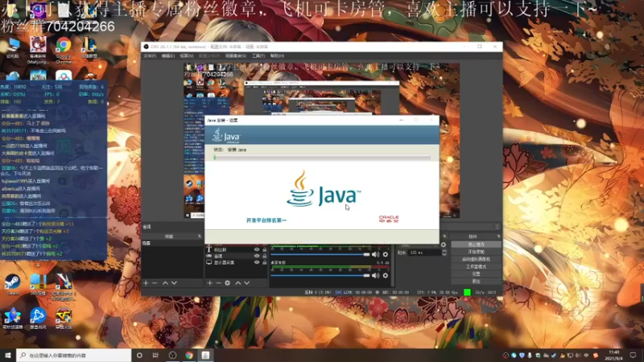Remove the selected source with minus icon
This screenshot has height=362, width=644.
[218, 283]
